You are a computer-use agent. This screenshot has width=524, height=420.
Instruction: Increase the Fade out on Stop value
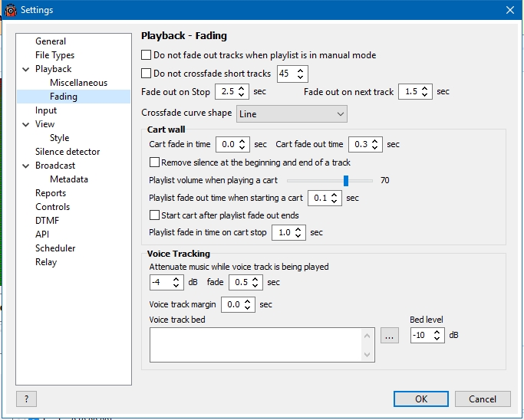pos(242,88)
